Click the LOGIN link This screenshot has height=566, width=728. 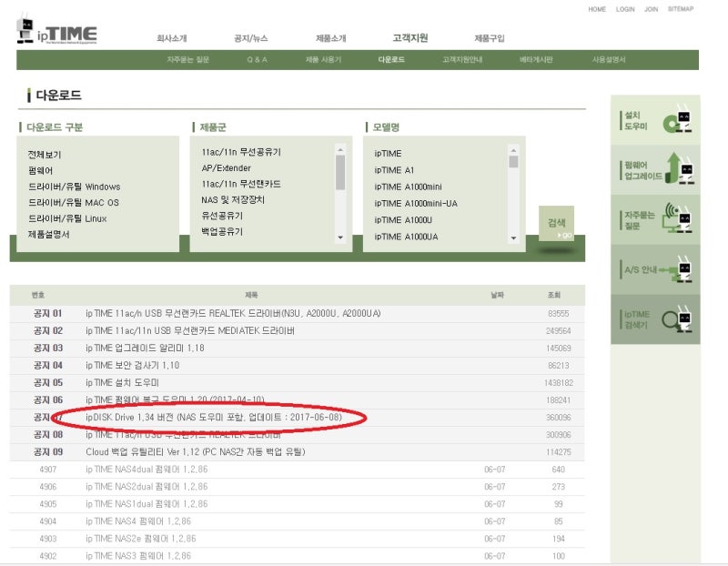click(625, 9)
